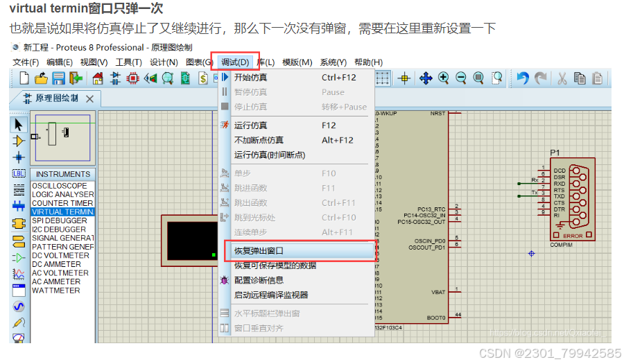The image size is (624, 364).
Task: Click the COMPIM P1 connector component
Action: [572, 199]
